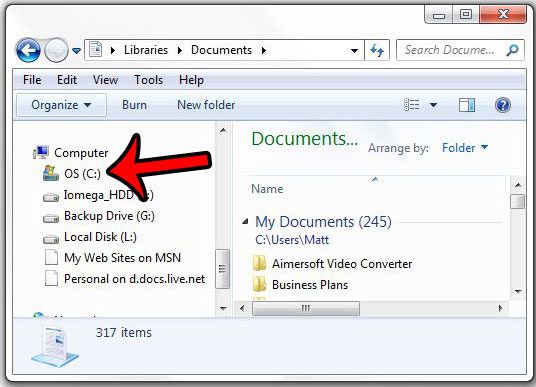Expand the arrow between Libraries and Documents
Viewport: 536px width, 387px height.
coord(180,51)
